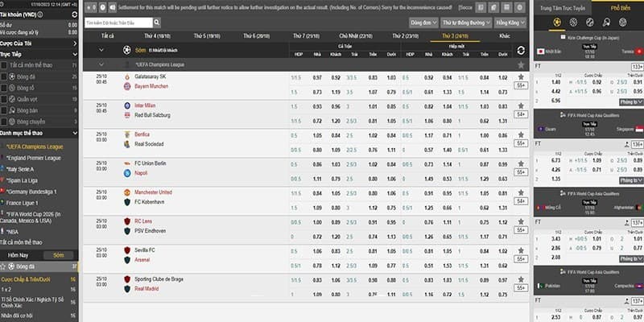Refresh the odds table
The height and width of the screenshot is (322, 644).
521,51
